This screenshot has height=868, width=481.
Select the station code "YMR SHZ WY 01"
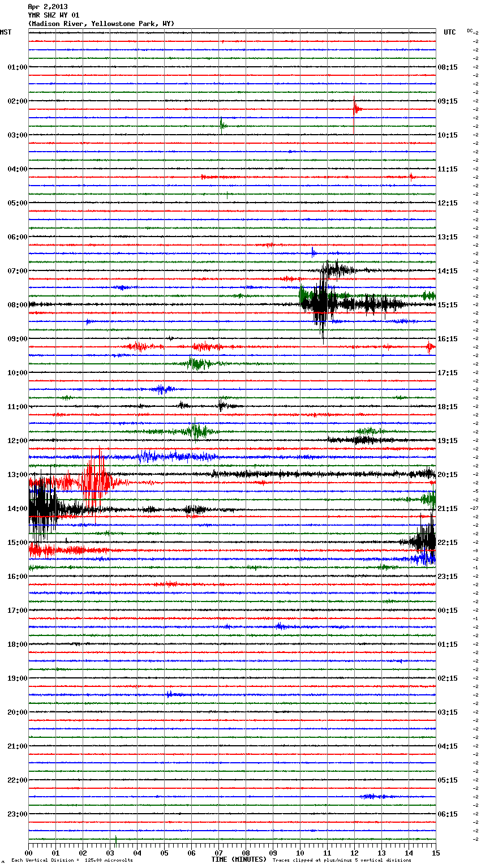(x=53, y=15)
